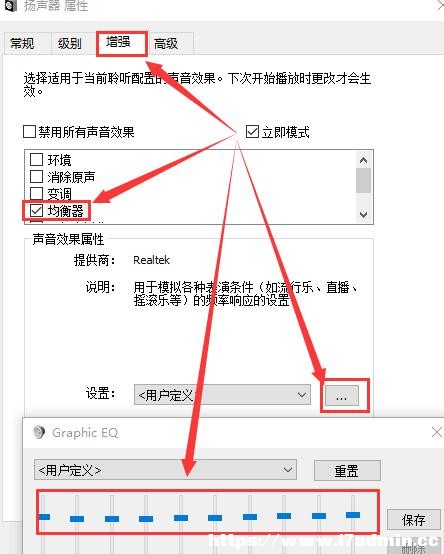444x554 pixels.
Task: Uncheck the 立即模式 checkbox
Action: tap(252, 132)
